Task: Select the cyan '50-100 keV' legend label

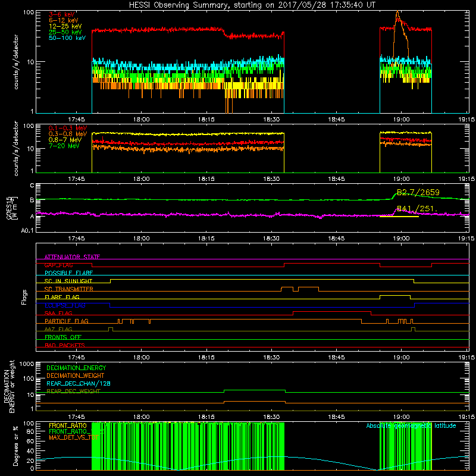Action: pyautogui.click(x=67, y=38)
